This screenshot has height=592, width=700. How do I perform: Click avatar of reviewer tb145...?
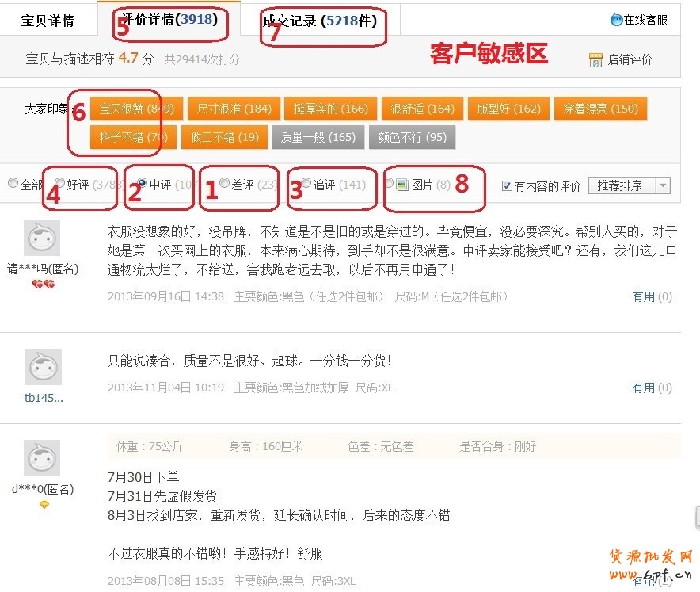click(44, 367)
